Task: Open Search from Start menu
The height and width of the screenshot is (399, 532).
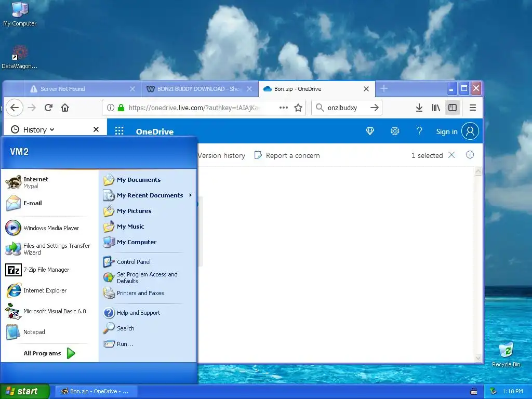Action: (148, 328)
